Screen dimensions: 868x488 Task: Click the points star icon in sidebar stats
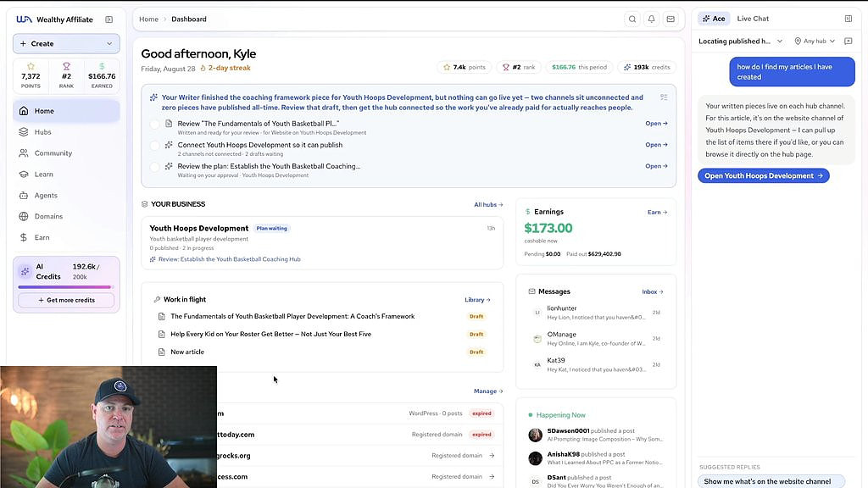(31, 66)
